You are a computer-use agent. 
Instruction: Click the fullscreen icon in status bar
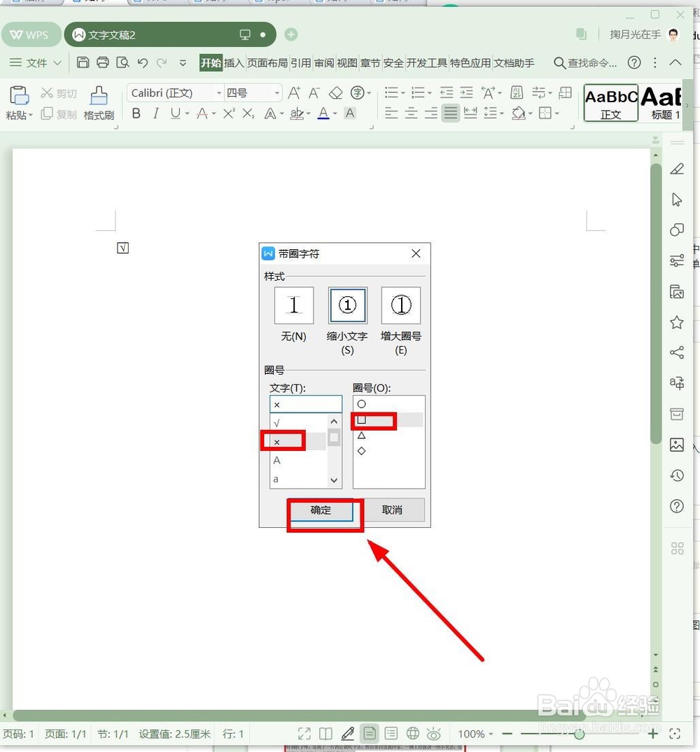tap(675, 734)
